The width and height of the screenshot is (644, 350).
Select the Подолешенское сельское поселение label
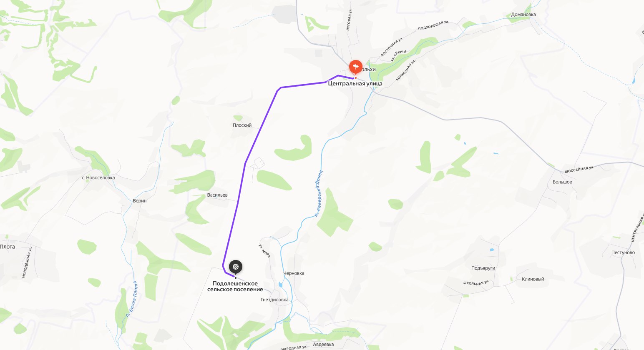pos(235,286)
